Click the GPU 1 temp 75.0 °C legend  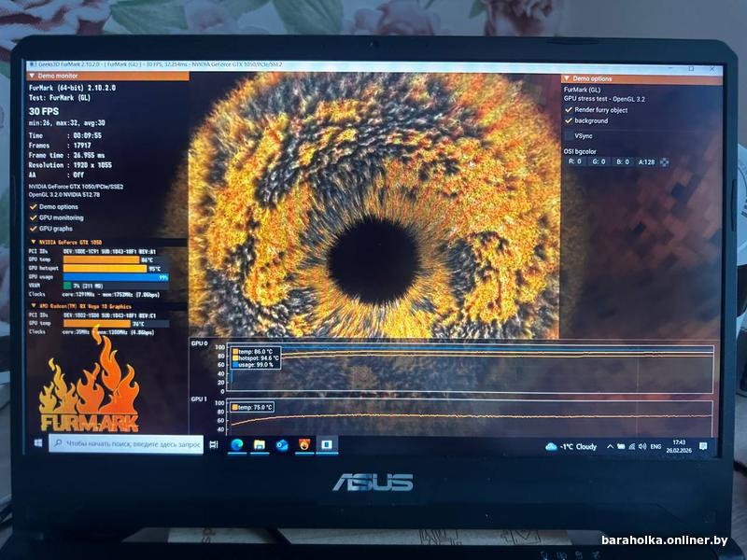pyautogui.click(x=252, y=408)
